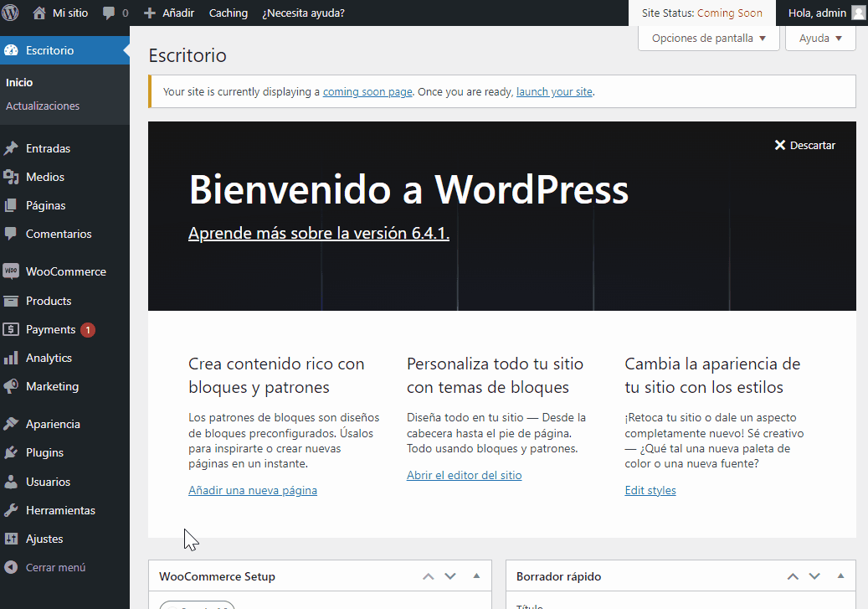This screenshot has height=609, width=868.
Task: Click Bienvenido a WordPress heading
Action: click(x=408, y=189)
